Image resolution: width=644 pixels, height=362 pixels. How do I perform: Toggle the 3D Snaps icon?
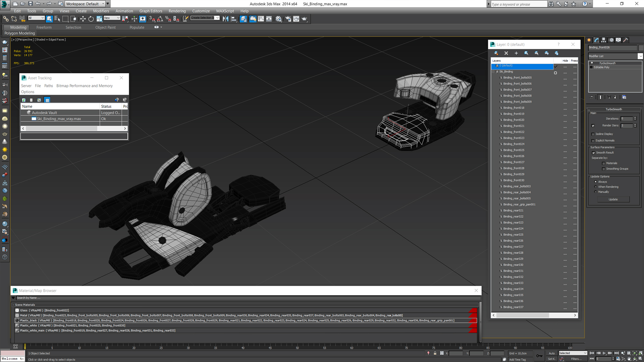(x=152, y=19)
